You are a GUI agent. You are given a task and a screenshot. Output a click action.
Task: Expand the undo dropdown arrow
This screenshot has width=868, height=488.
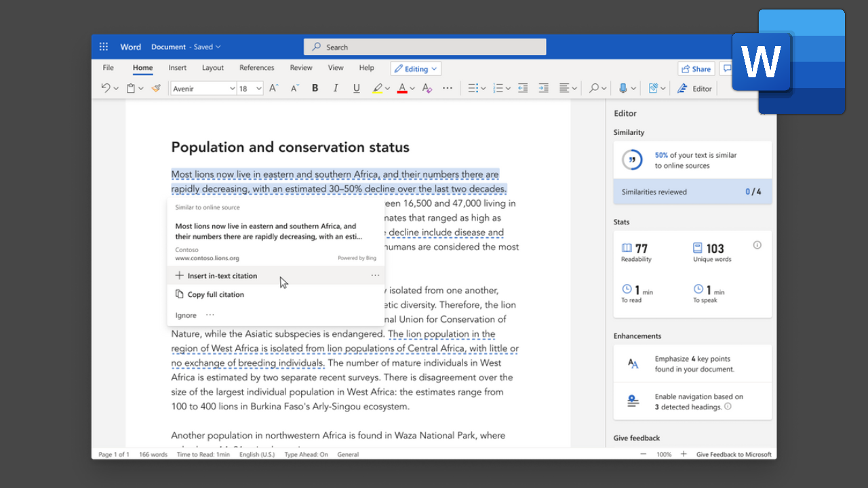tap(116, 89)
